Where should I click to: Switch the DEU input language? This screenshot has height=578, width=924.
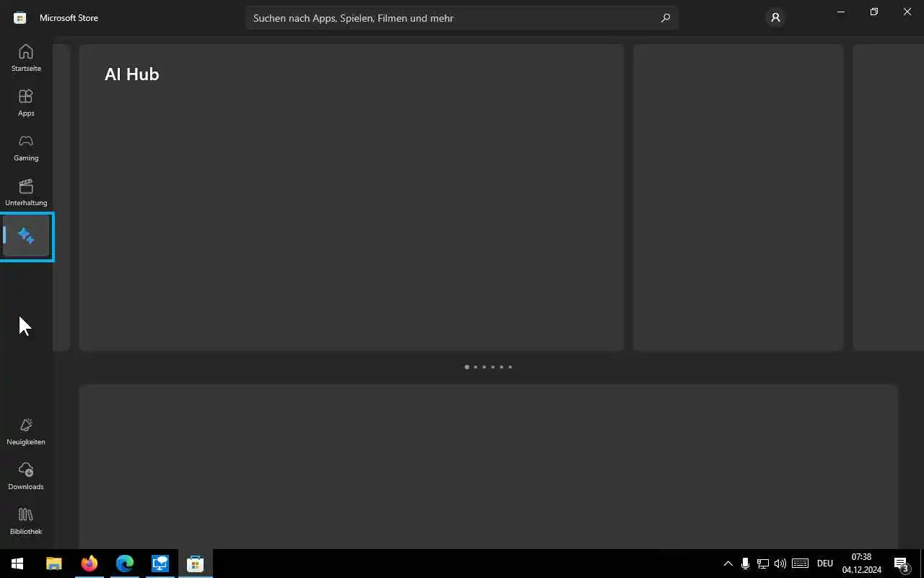coord(825,564)
